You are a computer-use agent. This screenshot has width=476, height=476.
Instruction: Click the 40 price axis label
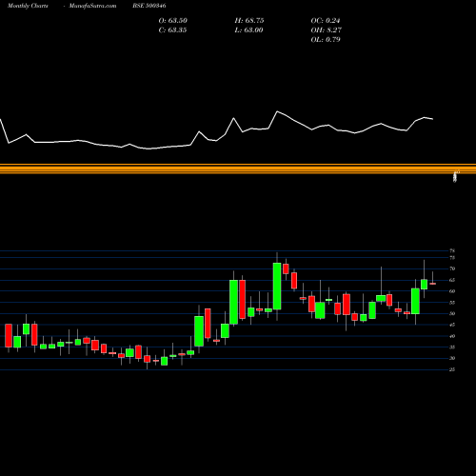click(452, 336)
